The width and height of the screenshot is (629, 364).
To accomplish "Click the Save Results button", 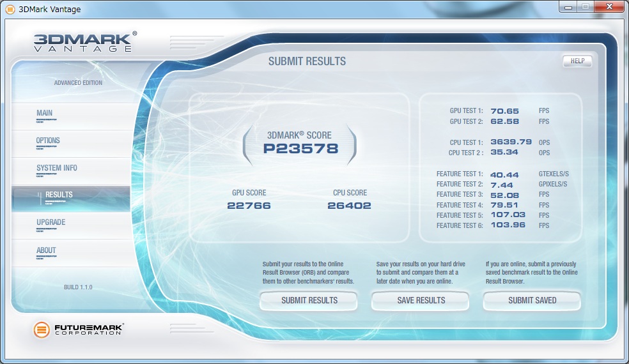I will (x=421, y=301).
